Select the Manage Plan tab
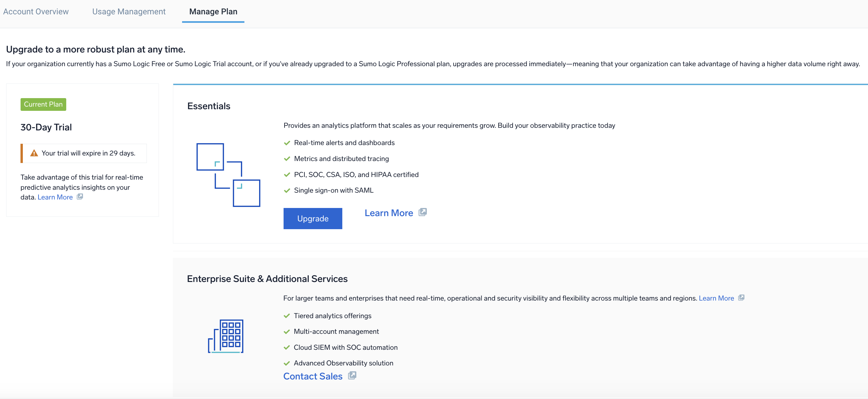The height and width of the screenshot is (399, 868). [213, 11]
